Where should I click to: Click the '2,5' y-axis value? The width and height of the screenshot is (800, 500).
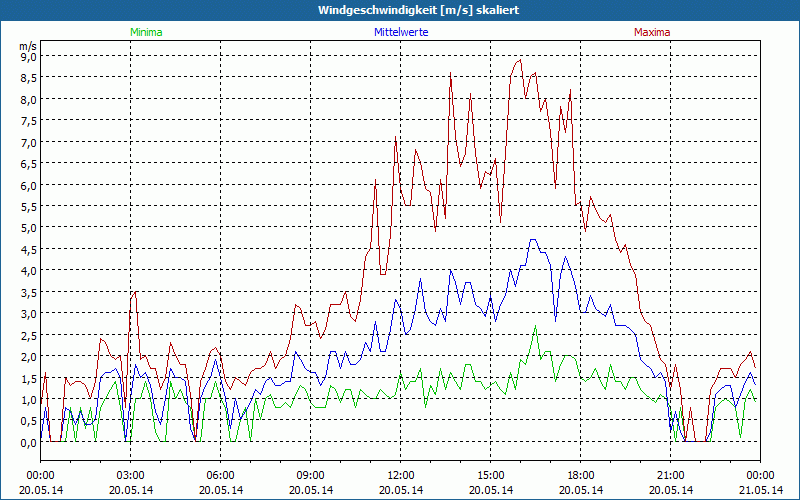pos(29,335)
